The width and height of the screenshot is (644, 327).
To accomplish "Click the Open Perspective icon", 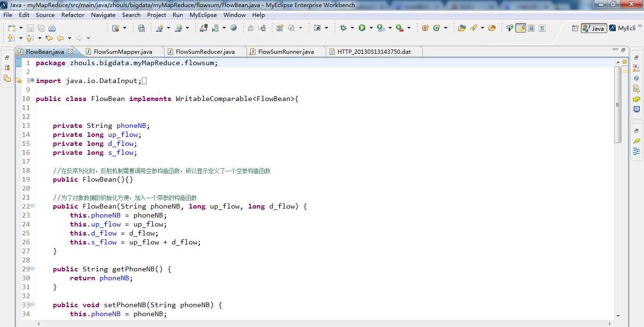I will point(575,28).
